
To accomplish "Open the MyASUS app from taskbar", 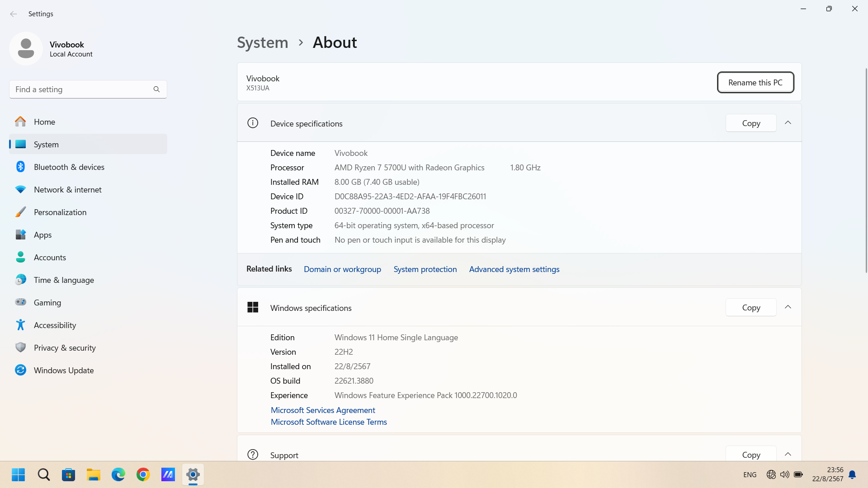I will (168, 474).
